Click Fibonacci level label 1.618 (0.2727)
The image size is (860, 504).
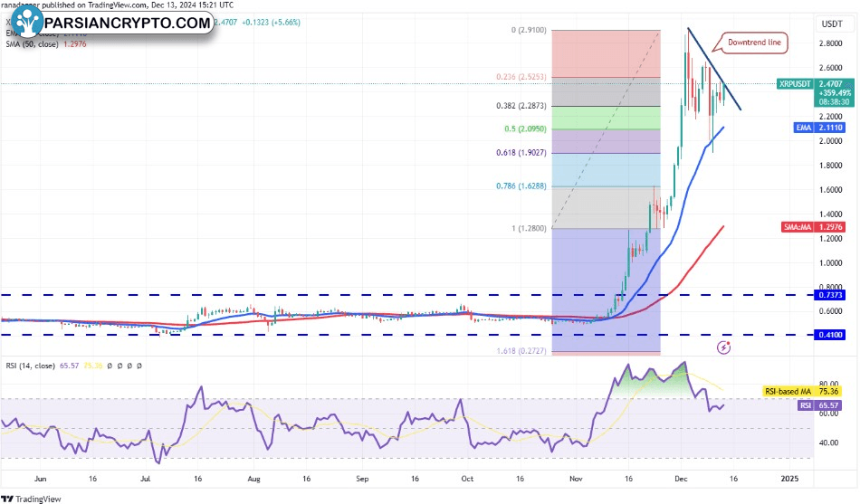(521, 351)
